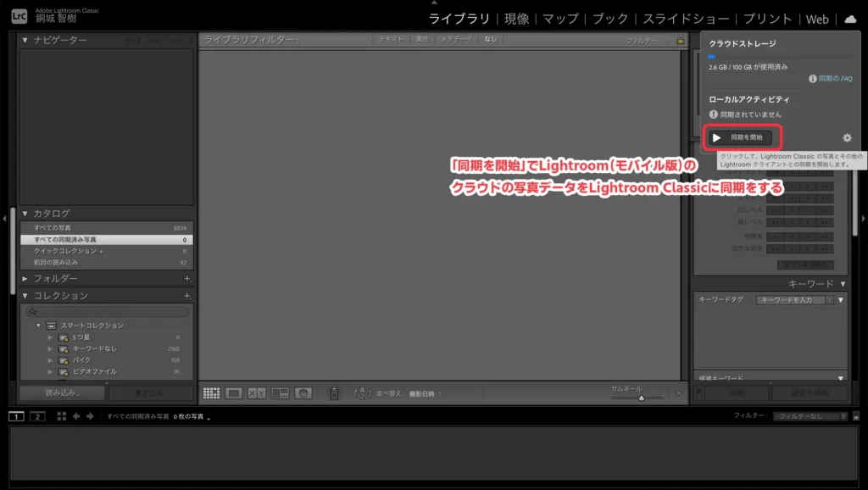
Task: Switch to Loupe view in toolbar
Action: pyautogui.click(x=234, y=393)
